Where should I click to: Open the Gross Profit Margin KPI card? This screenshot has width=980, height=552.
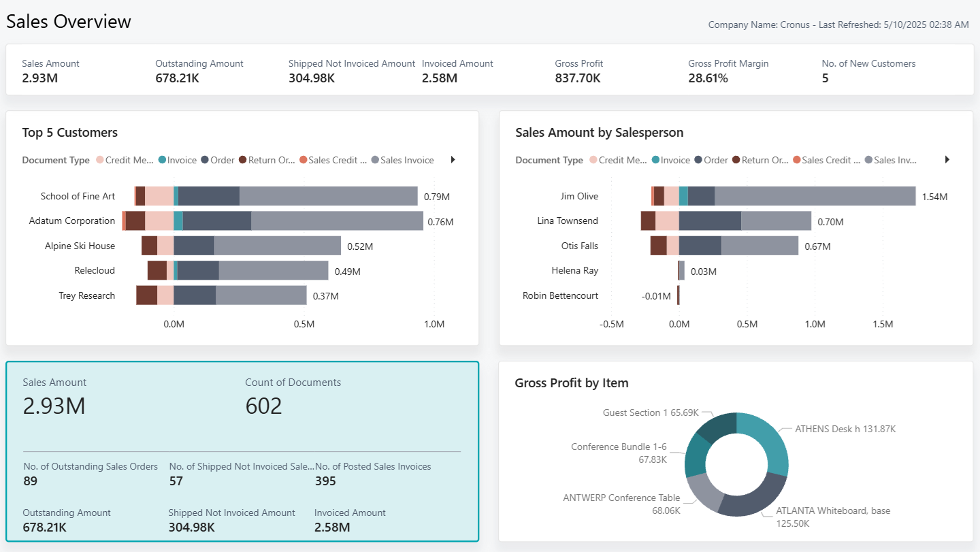coord(728,71)
